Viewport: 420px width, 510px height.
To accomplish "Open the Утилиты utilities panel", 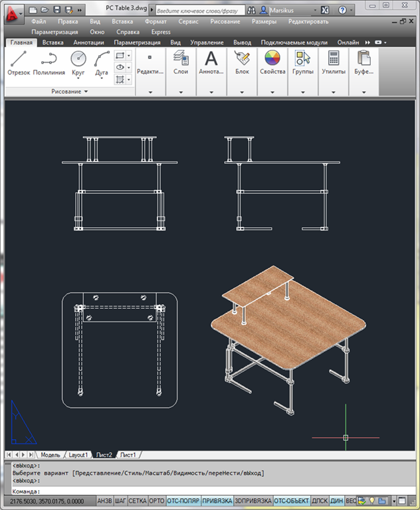I will tap(334, 72).
